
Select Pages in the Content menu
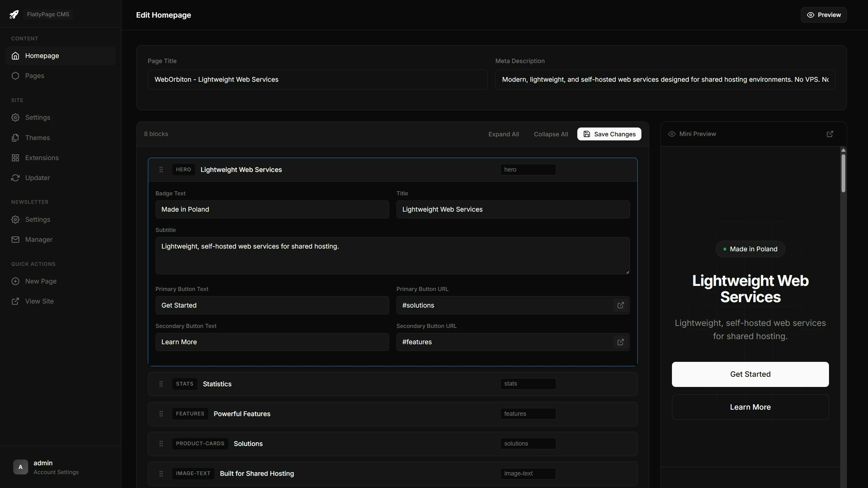35,76
